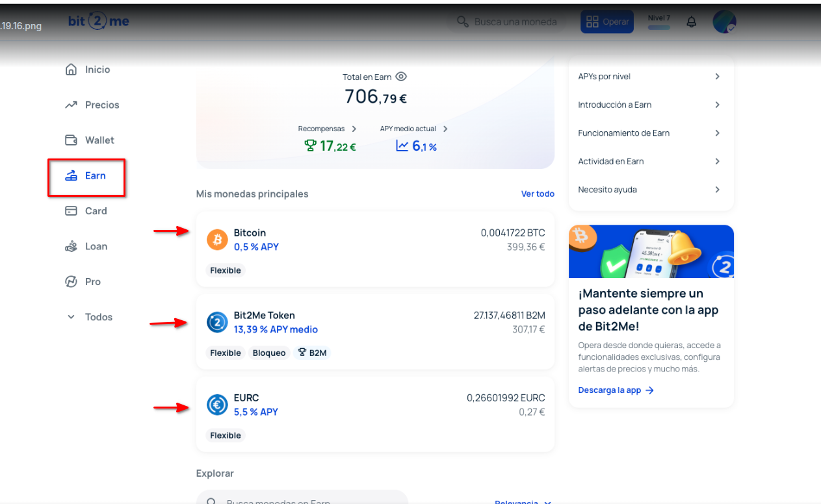Click the grid icon on Operar button
The width and height of the screenshot is (821, 504).
click(592, 22)
